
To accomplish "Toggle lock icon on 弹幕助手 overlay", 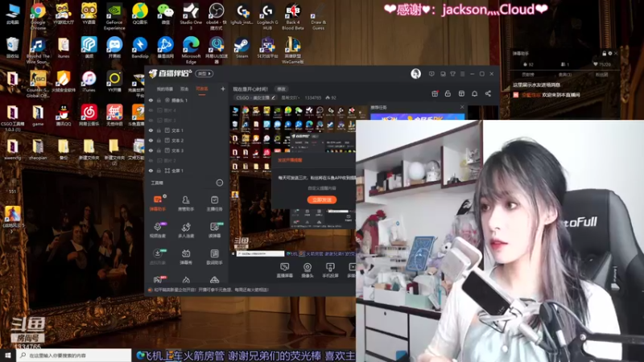I will 605,53.
